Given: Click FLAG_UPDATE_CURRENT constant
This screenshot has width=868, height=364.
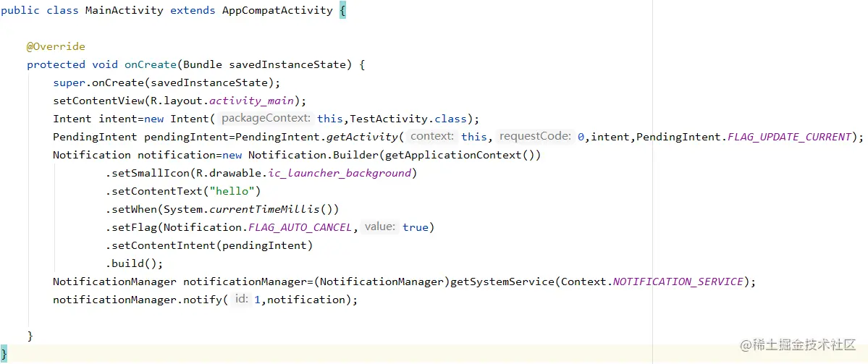Looking at the screenshot, I should coord(789,137).
